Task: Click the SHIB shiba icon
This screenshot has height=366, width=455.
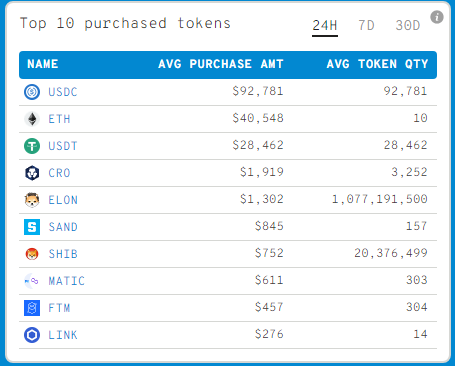Action: click(x=32, y=254)
